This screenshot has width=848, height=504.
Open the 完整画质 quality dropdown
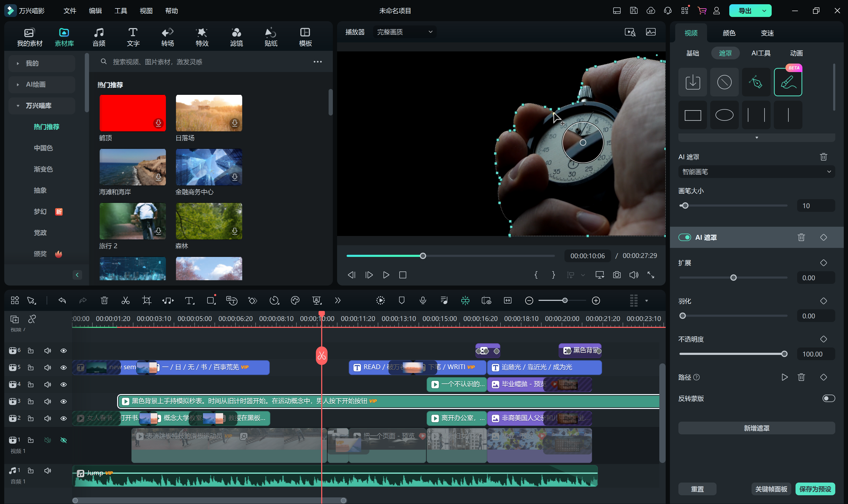404,32
